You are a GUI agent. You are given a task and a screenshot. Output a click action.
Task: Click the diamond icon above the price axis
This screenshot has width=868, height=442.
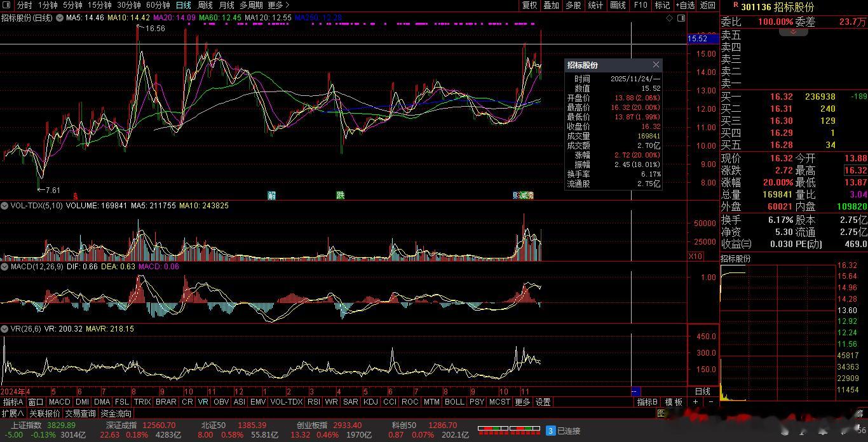pyautogui.click(x=669, y=18)
